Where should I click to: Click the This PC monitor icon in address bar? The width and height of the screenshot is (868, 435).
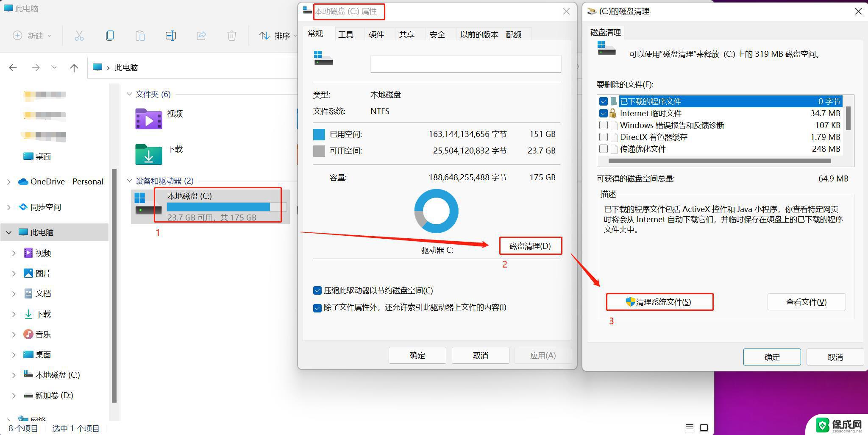point(97,67)
